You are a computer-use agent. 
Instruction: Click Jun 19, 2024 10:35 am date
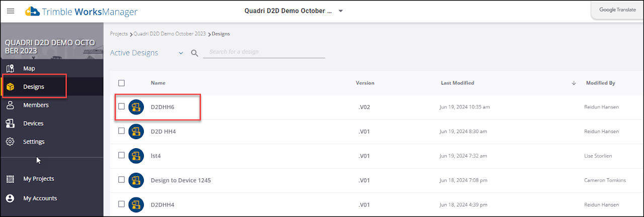[464, 107]
